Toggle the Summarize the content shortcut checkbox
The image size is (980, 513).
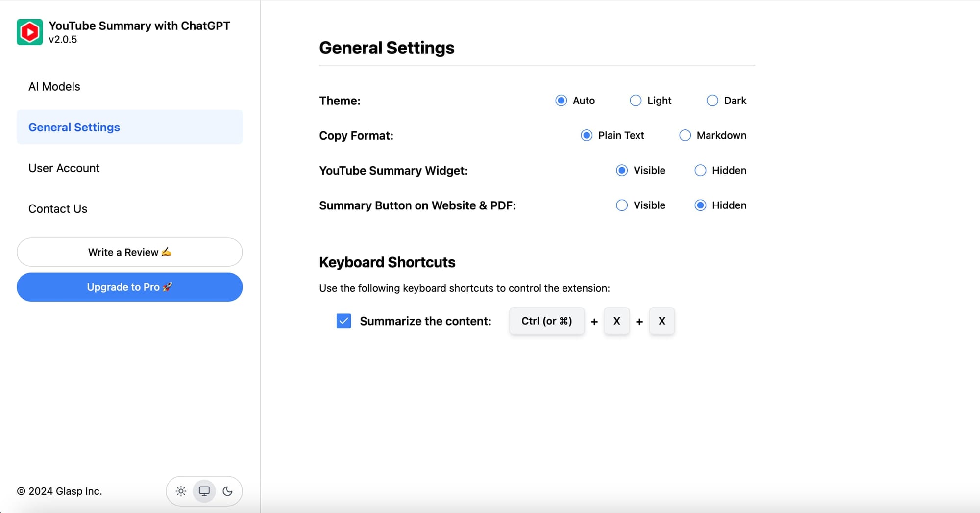point(344,321)
